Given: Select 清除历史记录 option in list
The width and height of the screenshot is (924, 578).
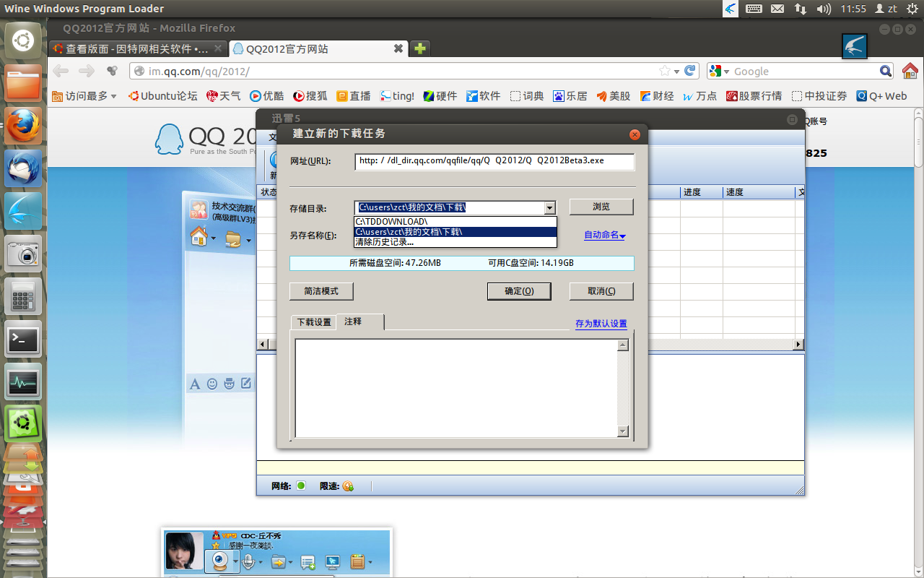Looking at the screenshot, I should coord(456,241).
